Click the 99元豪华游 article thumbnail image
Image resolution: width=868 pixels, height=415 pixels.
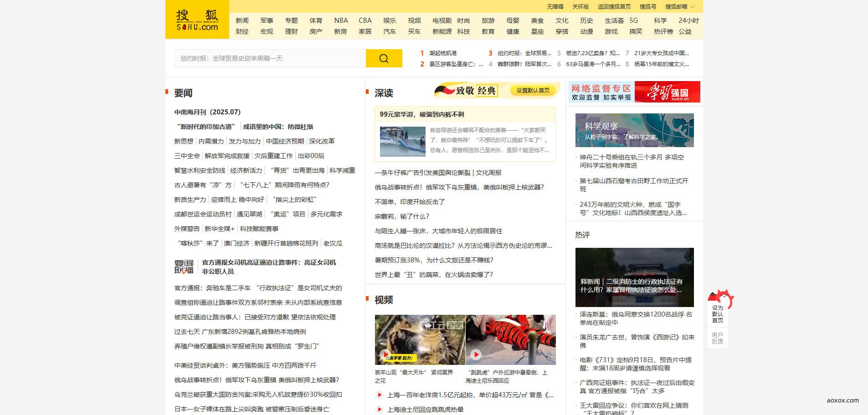coord(403,142)
